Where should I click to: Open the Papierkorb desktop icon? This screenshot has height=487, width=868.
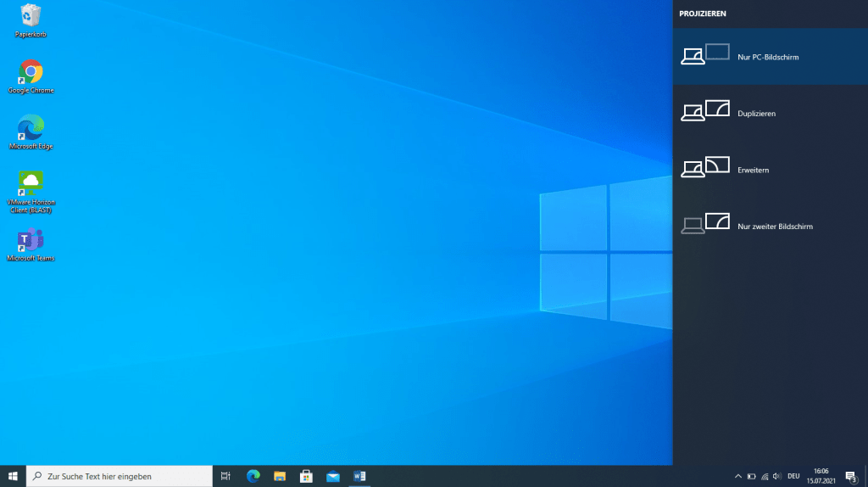(31, 20)
